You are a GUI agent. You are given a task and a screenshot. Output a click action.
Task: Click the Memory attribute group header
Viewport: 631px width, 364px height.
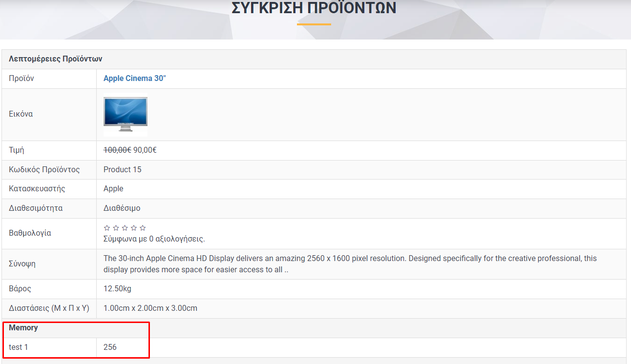click(23, 328)
